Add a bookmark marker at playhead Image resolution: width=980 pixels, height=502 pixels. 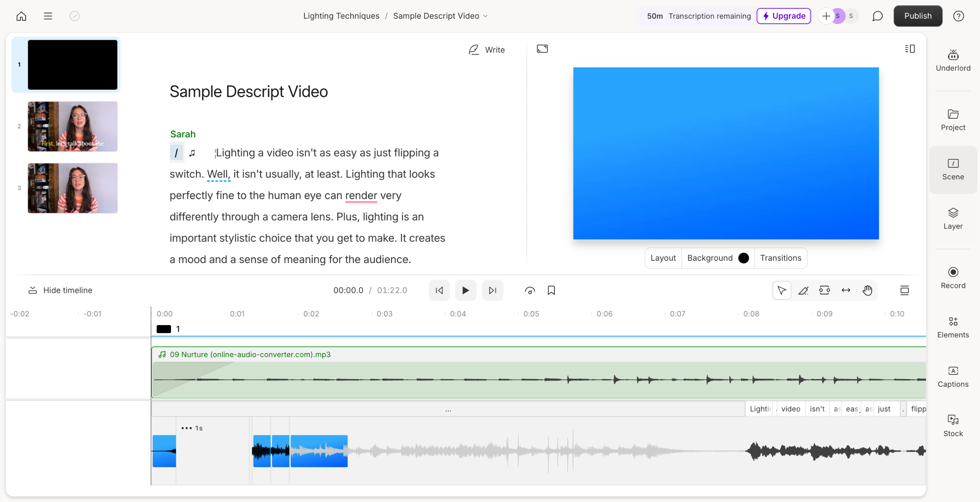click(551, 290)
